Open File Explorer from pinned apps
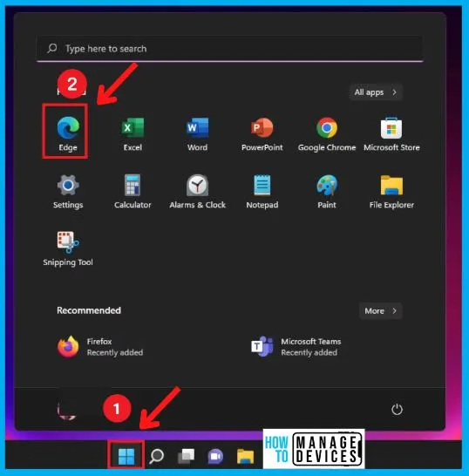The height and width of the screenshot is (476, 469). [x=391, y=191]
